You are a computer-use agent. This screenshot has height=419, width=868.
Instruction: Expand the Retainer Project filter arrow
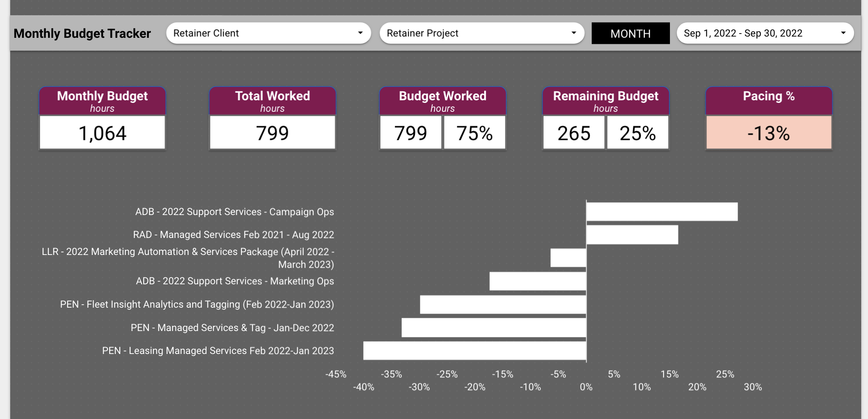coord(574,33)
